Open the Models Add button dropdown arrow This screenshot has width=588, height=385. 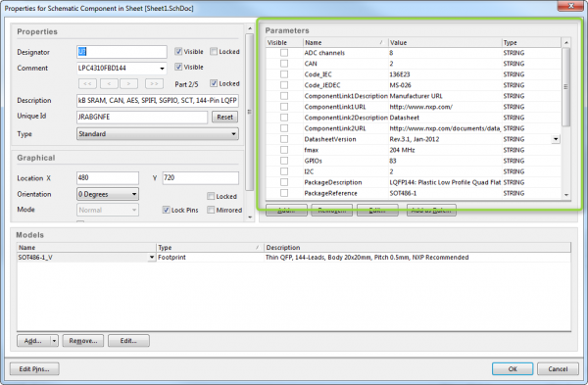pyautogui.click(x=54, y=341)
